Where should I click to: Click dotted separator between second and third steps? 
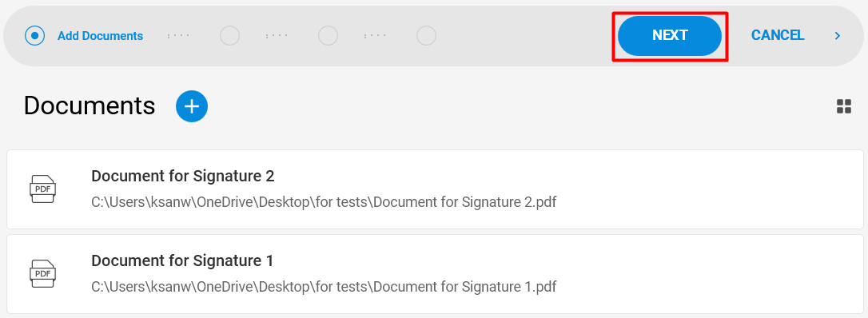(277, 36)
